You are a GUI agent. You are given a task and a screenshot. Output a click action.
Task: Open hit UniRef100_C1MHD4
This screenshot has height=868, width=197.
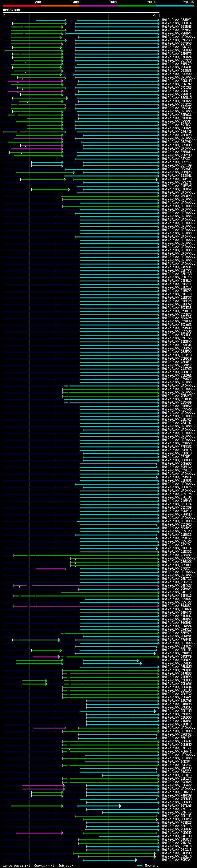tap(177, 118)
